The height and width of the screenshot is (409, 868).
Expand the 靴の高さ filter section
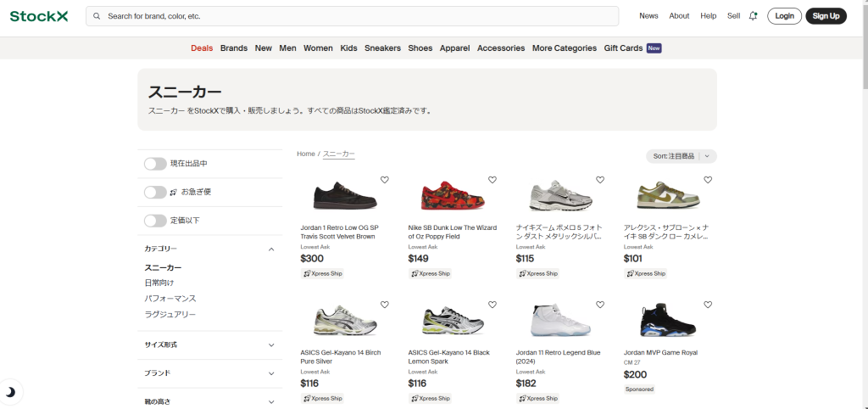[210, 401]
